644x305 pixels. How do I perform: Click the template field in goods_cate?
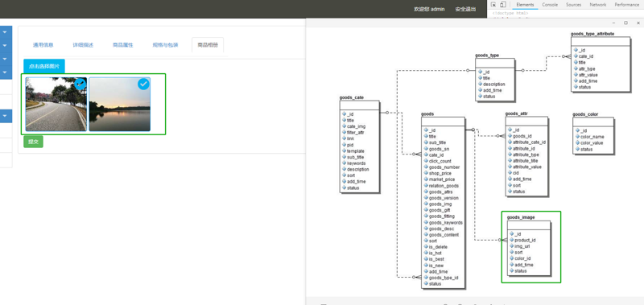(355, 151)
